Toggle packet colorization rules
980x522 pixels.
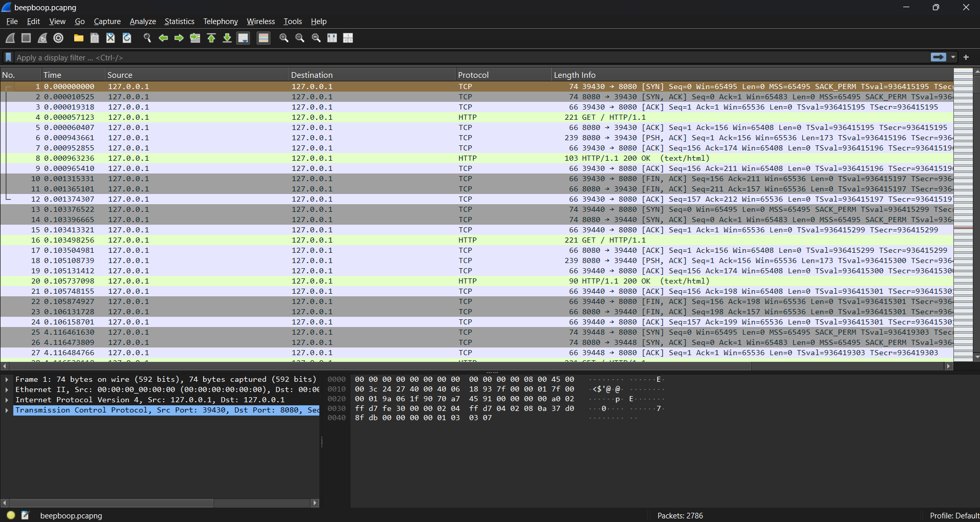[263, 38]
